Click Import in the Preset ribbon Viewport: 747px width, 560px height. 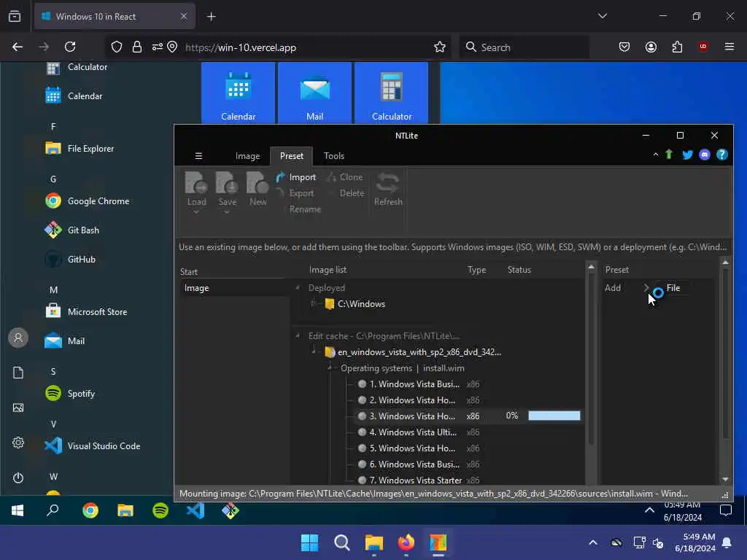tap(296, 177)
